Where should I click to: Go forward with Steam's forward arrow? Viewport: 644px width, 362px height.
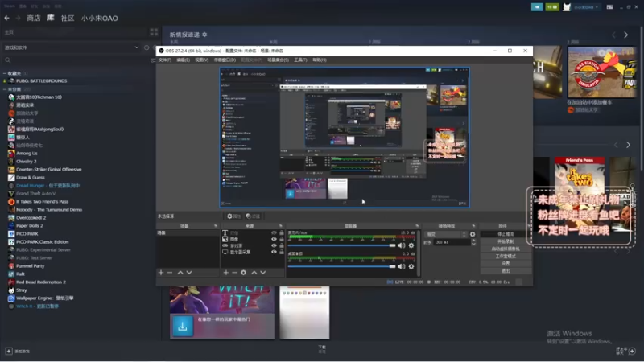(18, 18)
